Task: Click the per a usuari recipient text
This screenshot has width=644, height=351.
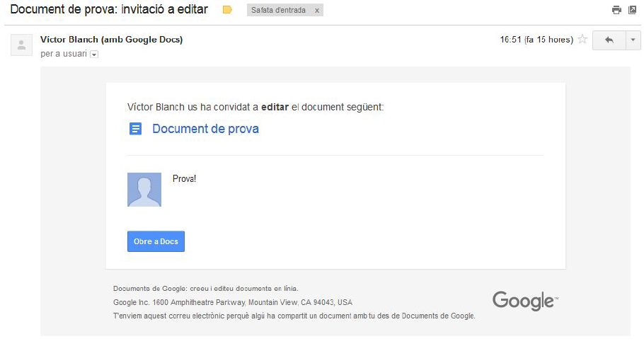Action: coord(64,54)
